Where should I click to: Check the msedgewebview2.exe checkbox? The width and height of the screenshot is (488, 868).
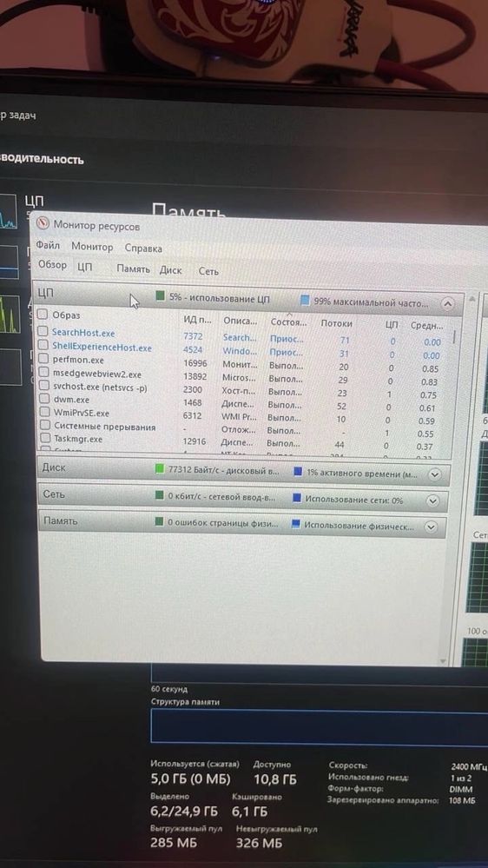43,373
